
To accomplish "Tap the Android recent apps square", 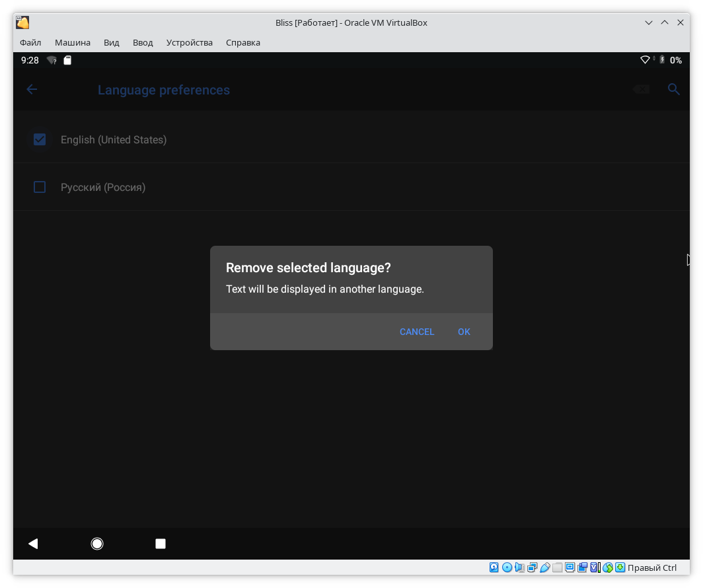I will tap(161, 544).
